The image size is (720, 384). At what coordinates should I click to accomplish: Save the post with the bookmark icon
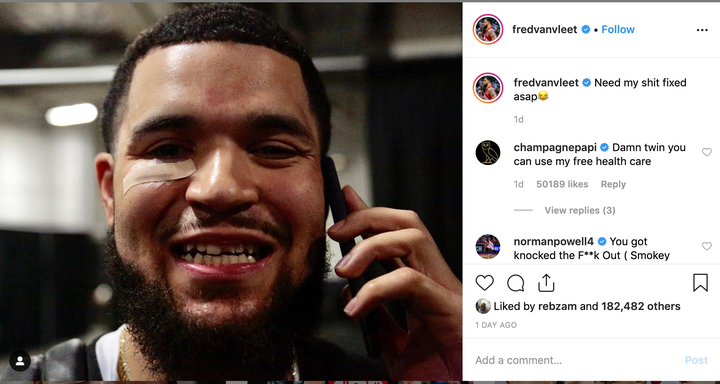700,283
